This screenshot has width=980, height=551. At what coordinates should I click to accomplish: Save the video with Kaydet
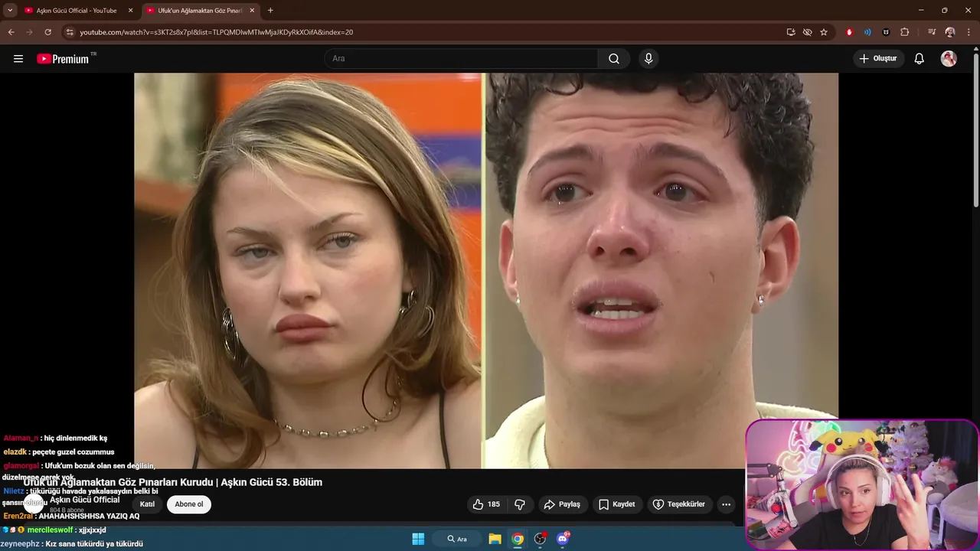tap(617, 504)
